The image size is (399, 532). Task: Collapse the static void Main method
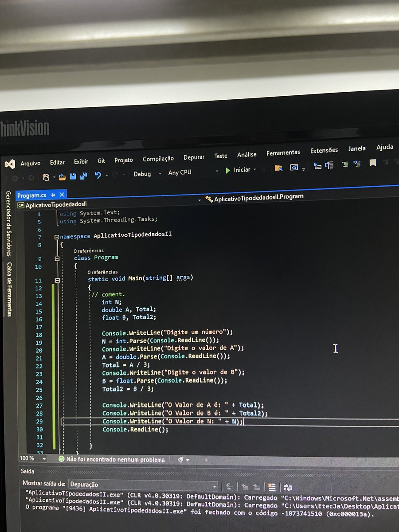[x=57, y=280]
